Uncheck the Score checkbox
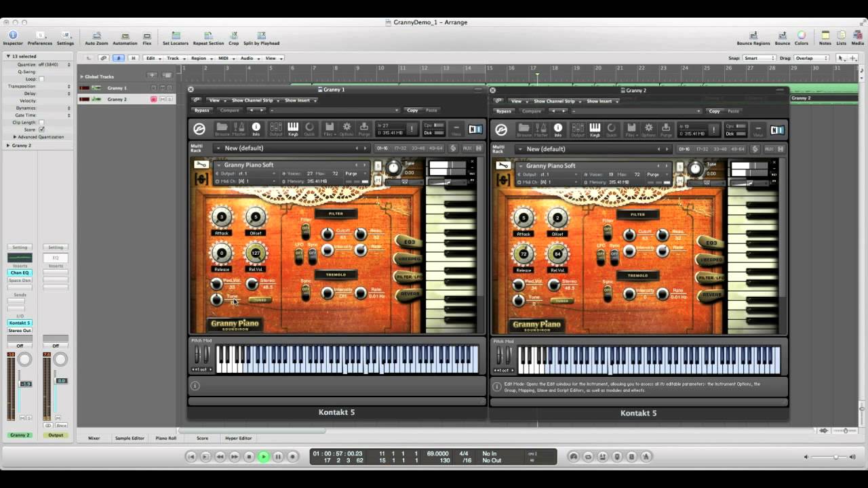This screenshot has width=868, height=488. tap(41, 129)
